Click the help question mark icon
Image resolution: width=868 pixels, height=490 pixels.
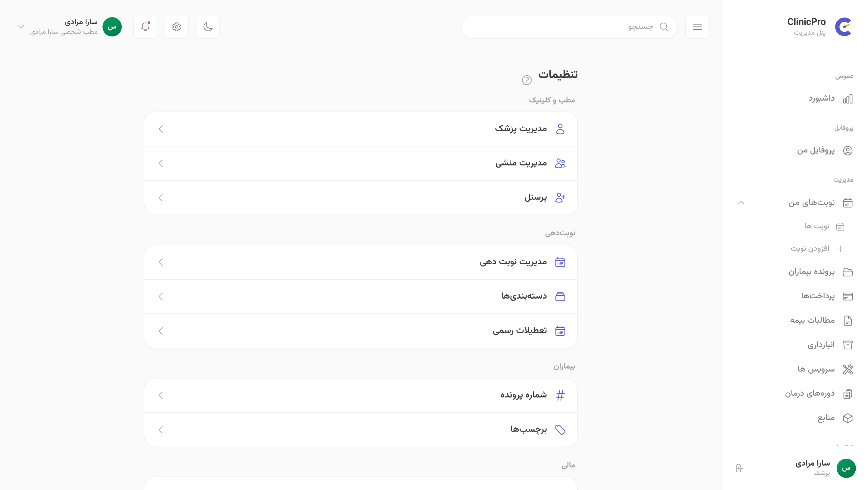point(527,80)
